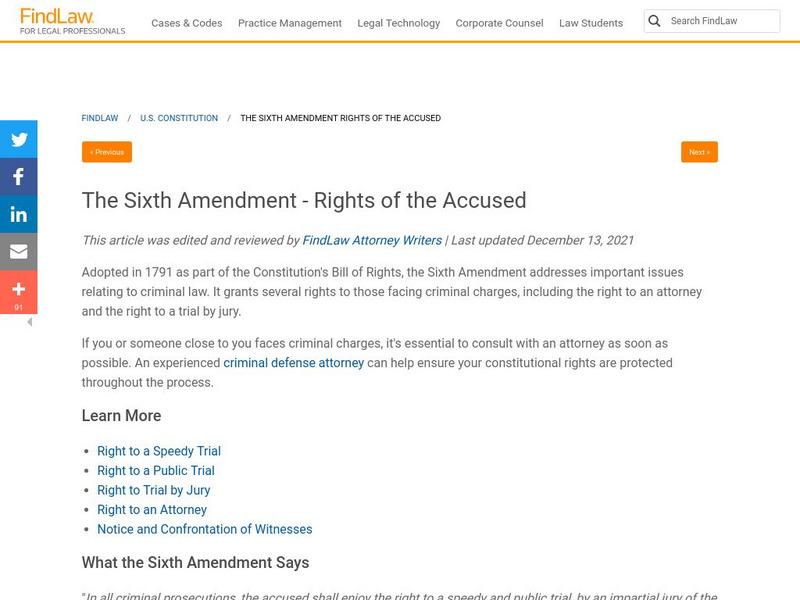Open FindLaw Attorney Writers link
Screen dimensions: 800x600
(372, 240)
